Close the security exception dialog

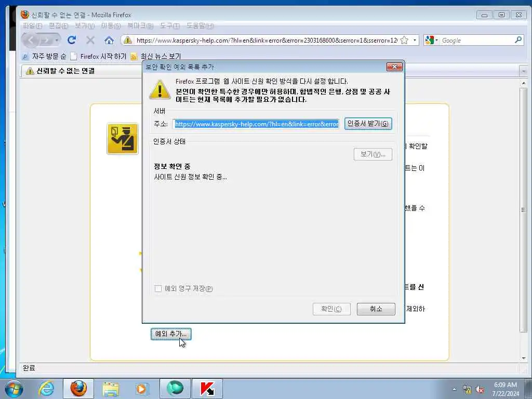coord(394,67)
